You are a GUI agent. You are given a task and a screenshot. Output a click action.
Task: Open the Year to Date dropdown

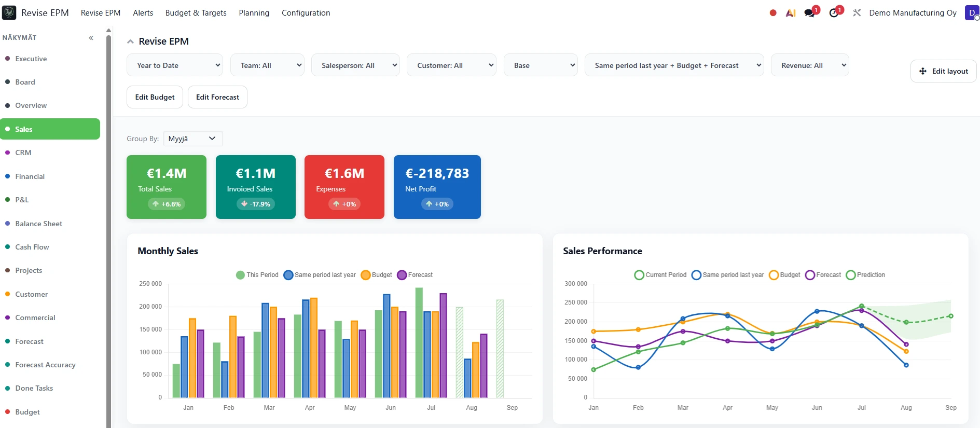pyautogui.click(x=175, y=65)
